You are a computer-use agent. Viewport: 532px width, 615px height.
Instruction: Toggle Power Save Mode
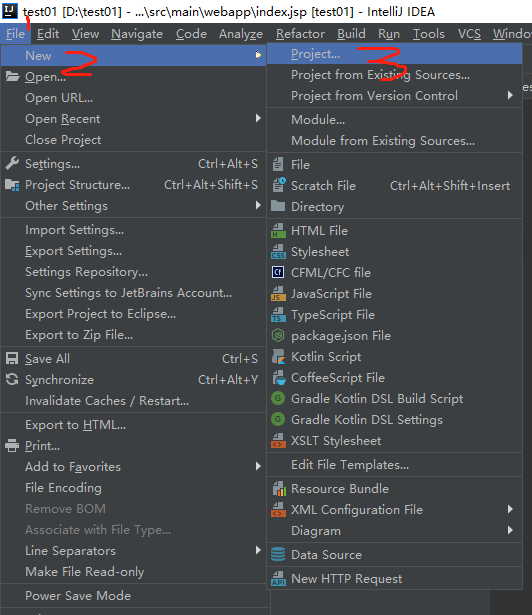[133, 595]
